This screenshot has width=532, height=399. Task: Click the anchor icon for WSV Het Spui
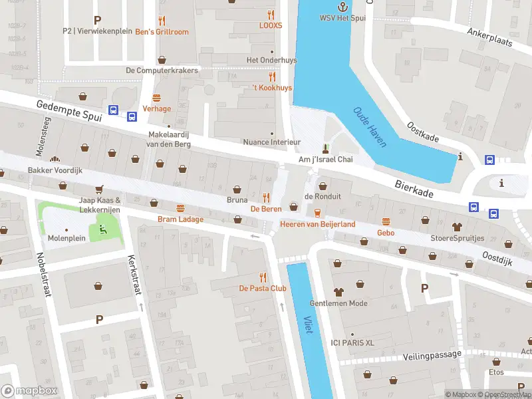342,7
